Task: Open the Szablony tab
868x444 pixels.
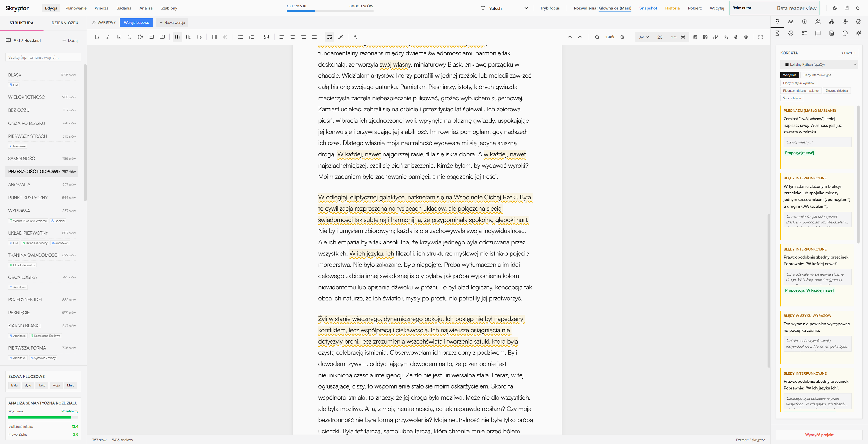Action: [169, 8]
